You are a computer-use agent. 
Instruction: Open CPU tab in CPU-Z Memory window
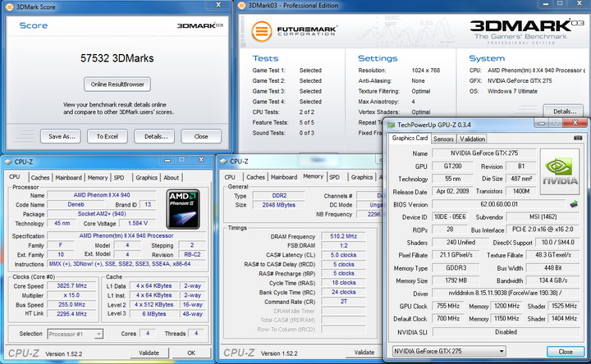click(x=230, y=177)
